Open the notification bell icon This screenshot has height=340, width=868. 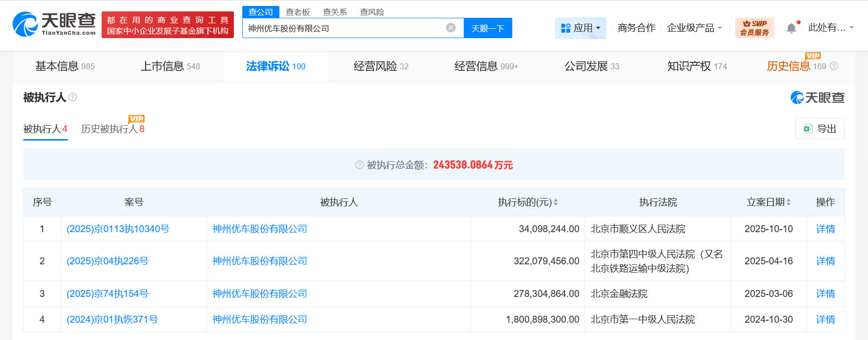(791, 28)
